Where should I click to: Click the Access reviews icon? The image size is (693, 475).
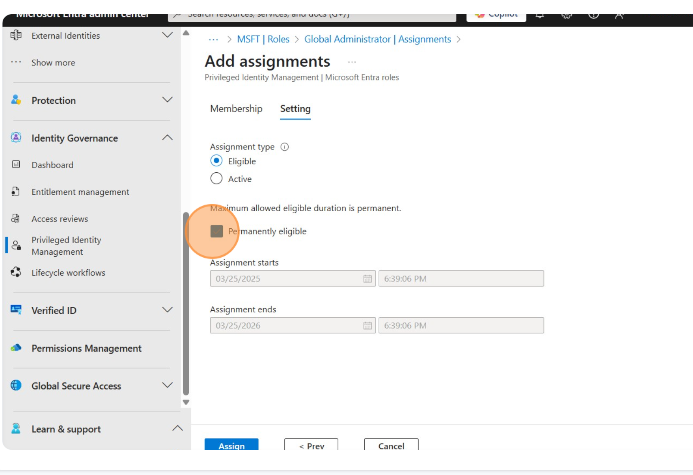point(16,218)
